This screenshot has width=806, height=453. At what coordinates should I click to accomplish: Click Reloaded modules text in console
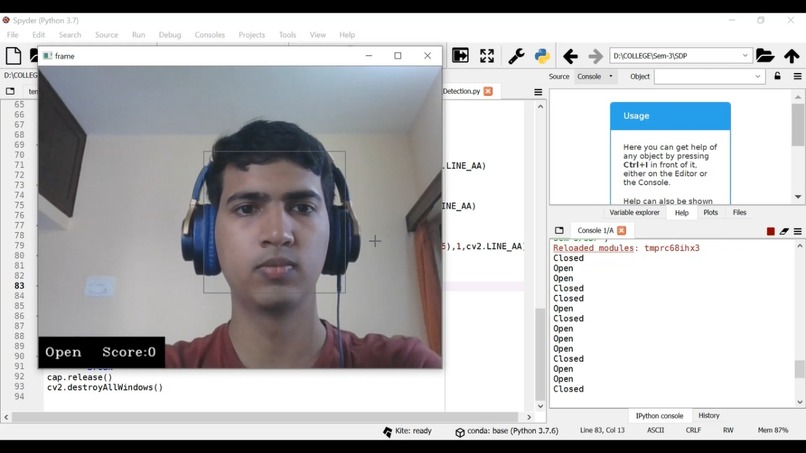(594, 248)
